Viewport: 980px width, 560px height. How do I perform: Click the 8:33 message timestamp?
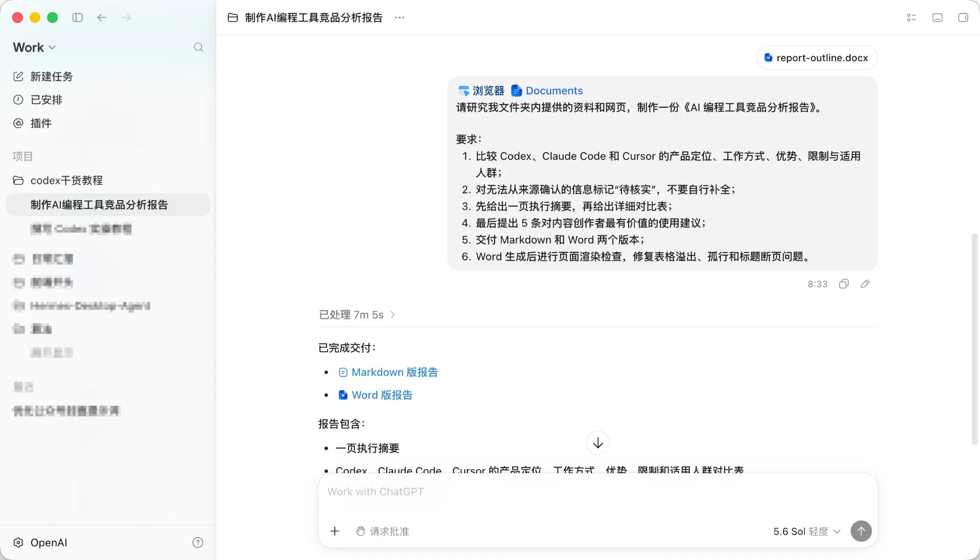[x=817, y=284]
